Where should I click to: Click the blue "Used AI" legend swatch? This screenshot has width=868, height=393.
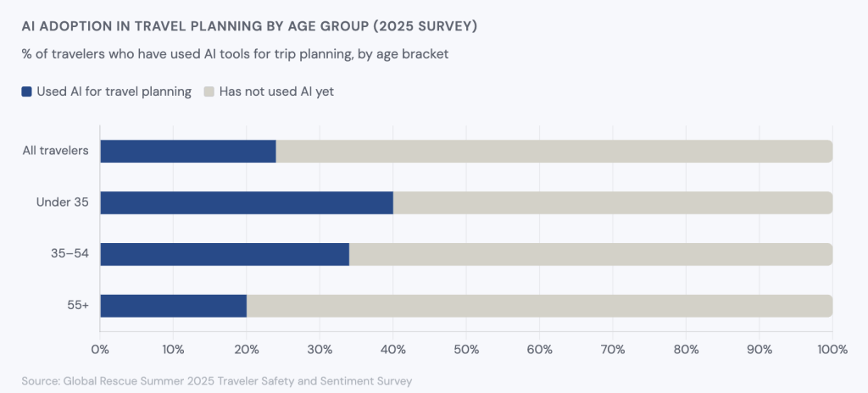coord(27,91)
